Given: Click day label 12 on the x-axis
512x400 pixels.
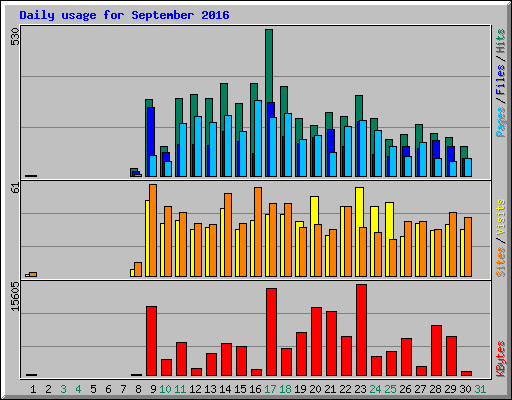Looking at the screenshot, I should [195, 389].
